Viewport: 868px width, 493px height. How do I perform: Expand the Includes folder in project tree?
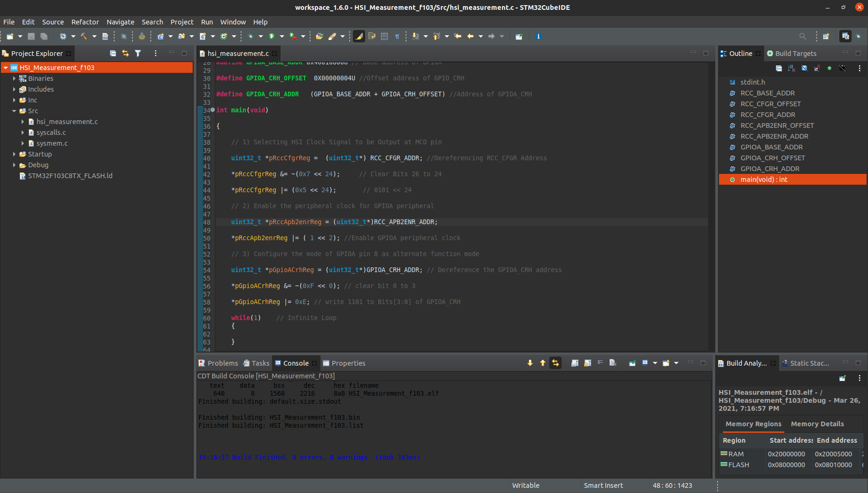pyautogui.click(x=14, y=89)
